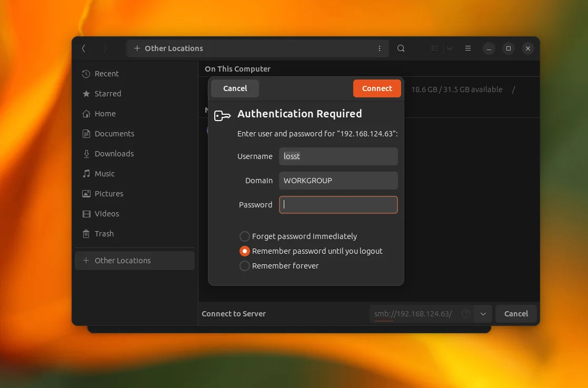The image size is (588, 388).
Task: Click the search magnifier icon
Action: (401, 48)
